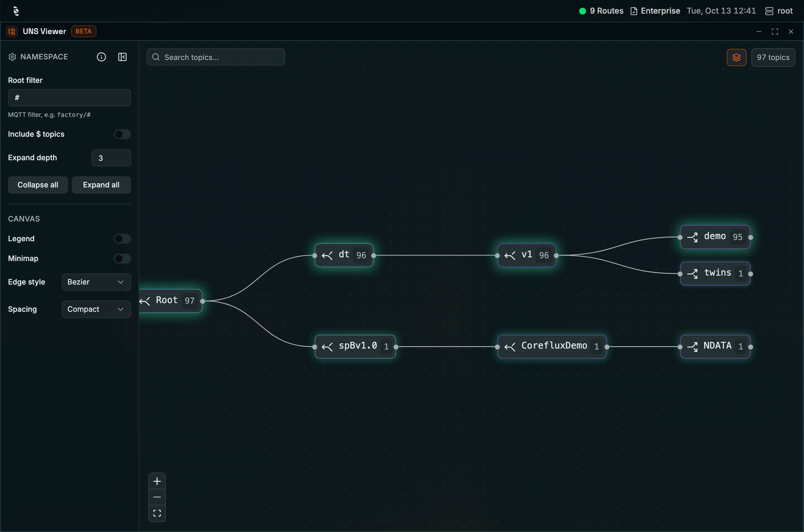Image resolution: width=804 pixels, height=532 pixels.
Task: Click the app logo in the top bar
Action: coord(16,11)
